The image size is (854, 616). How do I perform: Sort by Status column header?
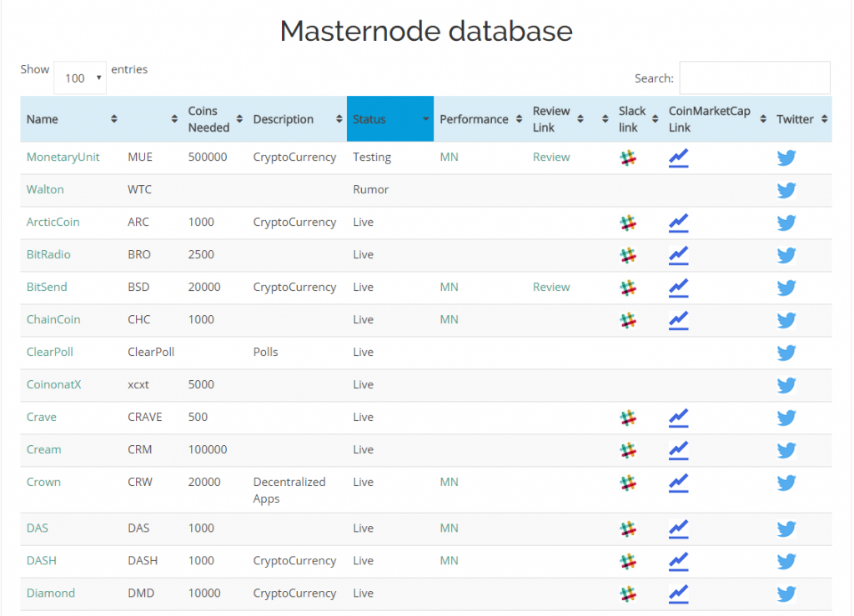pos(390,119)
